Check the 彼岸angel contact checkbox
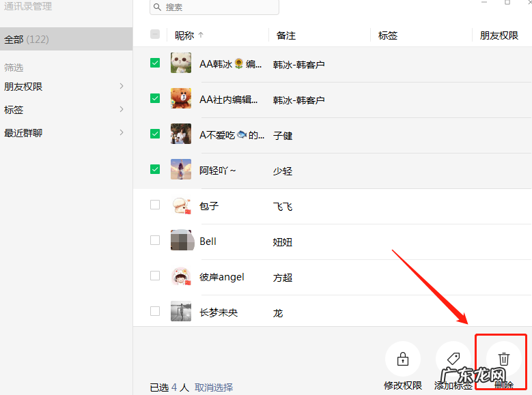The width and height of the screenshot is (532, 395). (x=155, y=276)
